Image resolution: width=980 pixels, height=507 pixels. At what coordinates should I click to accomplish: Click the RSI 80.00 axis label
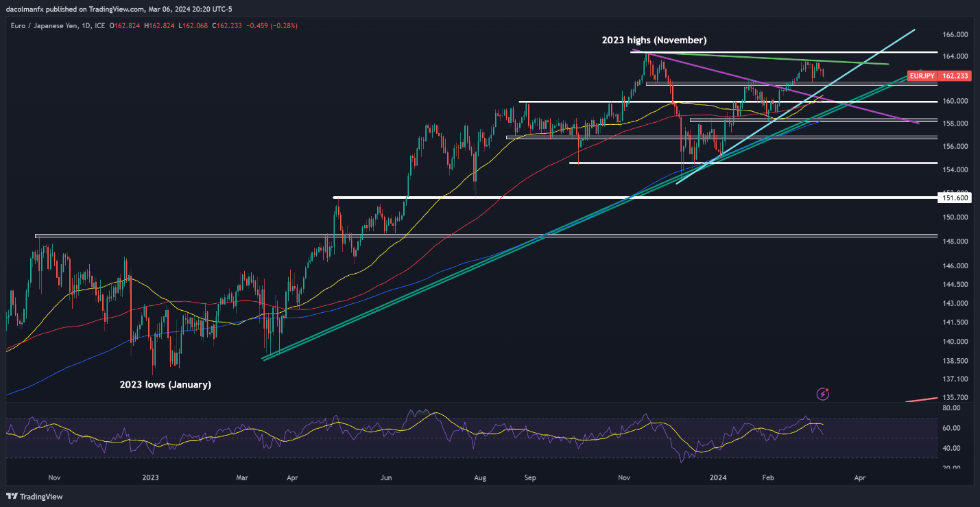click(x=951, y=408)
